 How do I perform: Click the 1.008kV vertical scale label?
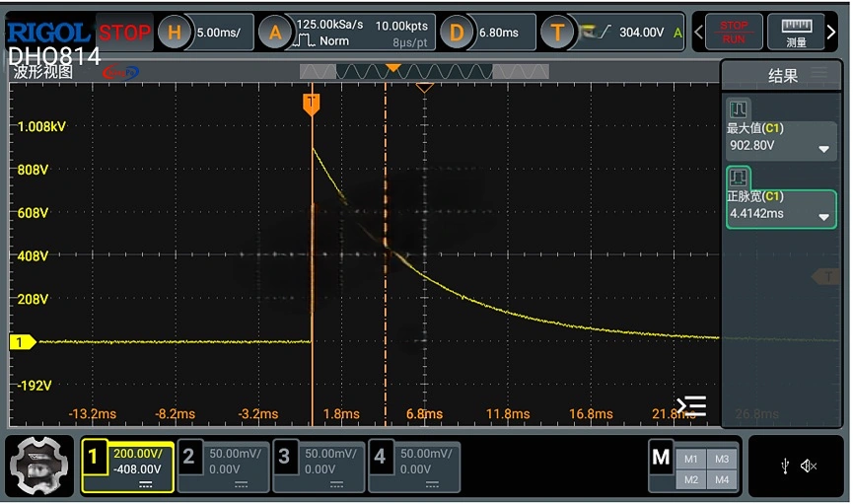(41, 127)
